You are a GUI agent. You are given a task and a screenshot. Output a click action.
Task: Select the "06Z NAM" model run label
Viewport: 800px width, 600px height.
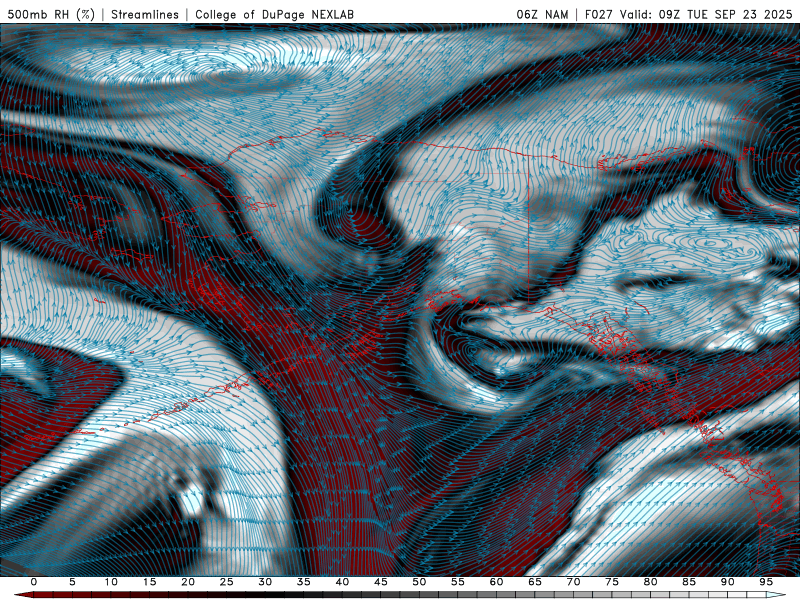542,14
